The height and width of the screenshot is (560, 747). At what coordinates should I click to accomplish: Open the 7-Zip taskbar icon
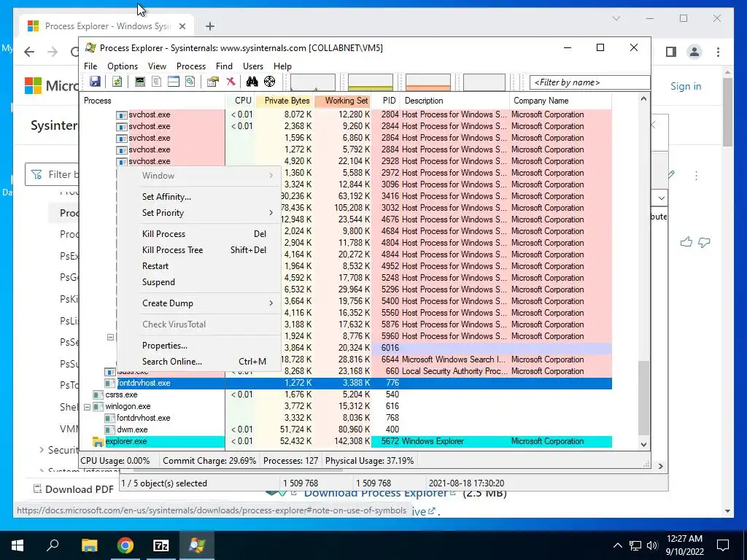coord(161,545)
